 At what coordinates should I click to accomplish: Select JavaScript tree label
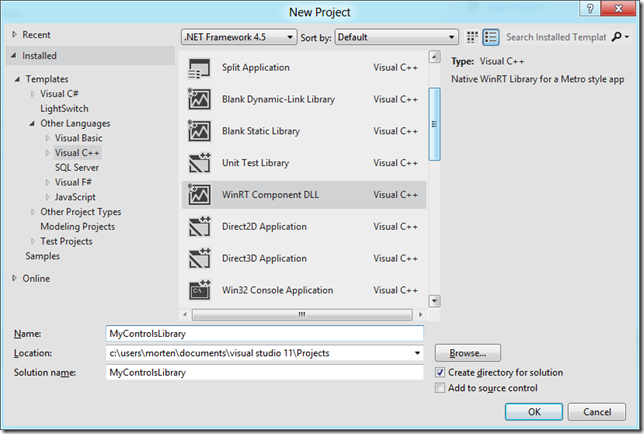point(75,197)
